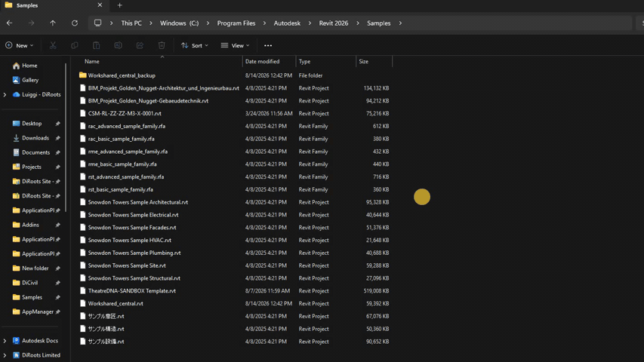This screenshot has width=644, height=362.
Task: Go up one folder level
Action: click(x=53, y=23)
